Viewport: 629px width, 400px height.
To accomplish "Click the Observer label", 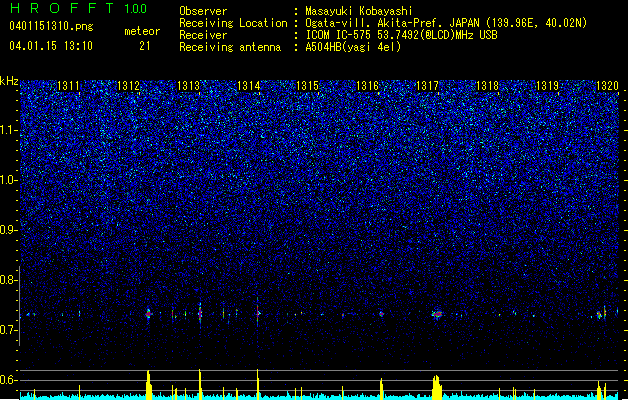I will (x=203, y=11).
